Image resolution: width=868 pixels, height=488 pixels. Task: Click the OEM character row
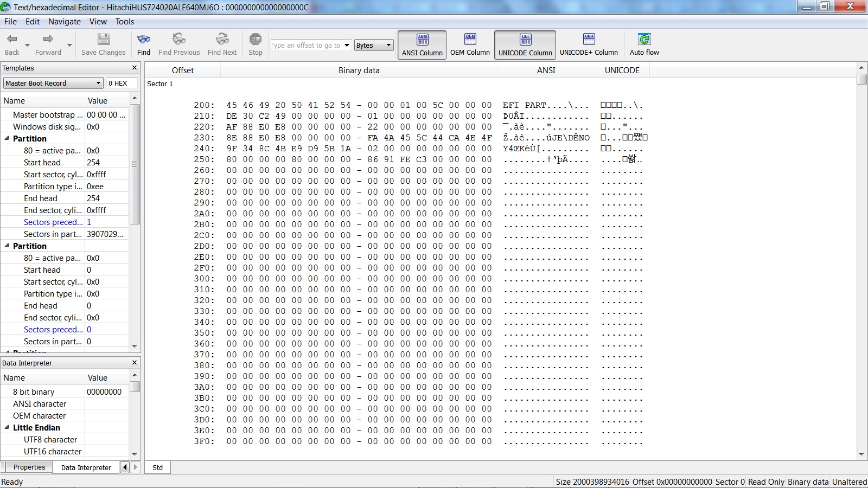click(65, 415)
